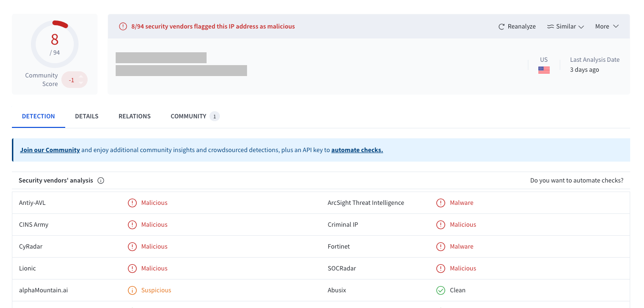The image size is (644, 308).
Task: Click the Criminal IP malicious alert icon
Action: click(x=441, y=225)
